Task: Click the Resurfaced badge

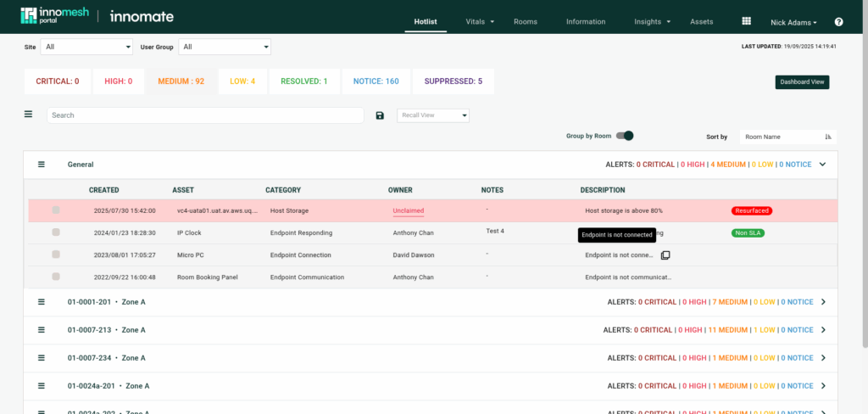Action: coord(752,210)
